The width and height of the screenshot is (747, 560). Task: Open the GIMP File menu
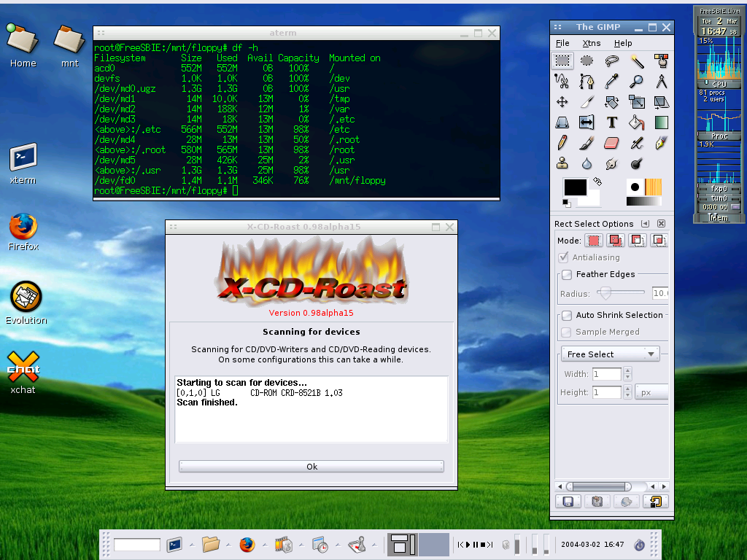click(562, 43)
